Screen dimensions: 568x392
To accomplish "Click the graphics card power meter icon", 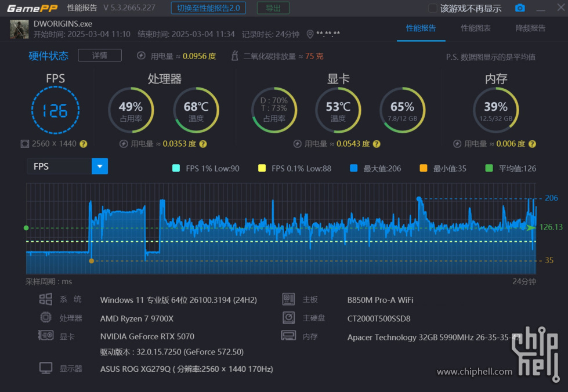I will tap(298, 144).
